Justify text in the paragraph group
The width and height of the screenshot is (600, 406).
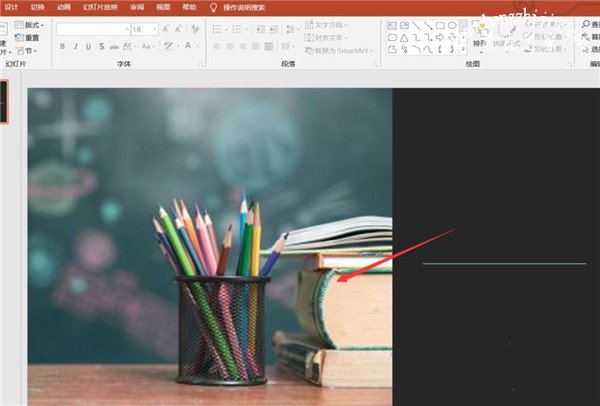[x=256, y=46]
